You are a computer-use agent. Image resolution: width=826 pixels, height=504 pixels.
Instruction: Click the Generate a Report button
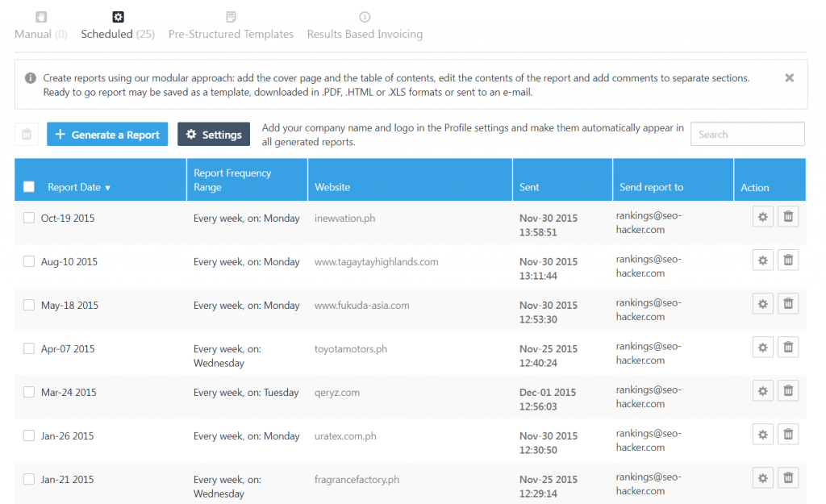click(x=107, y=135)
